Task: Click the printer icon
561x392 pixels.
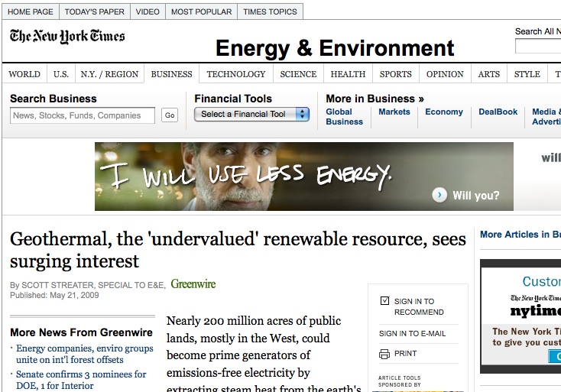Action: tap(384, 354)
